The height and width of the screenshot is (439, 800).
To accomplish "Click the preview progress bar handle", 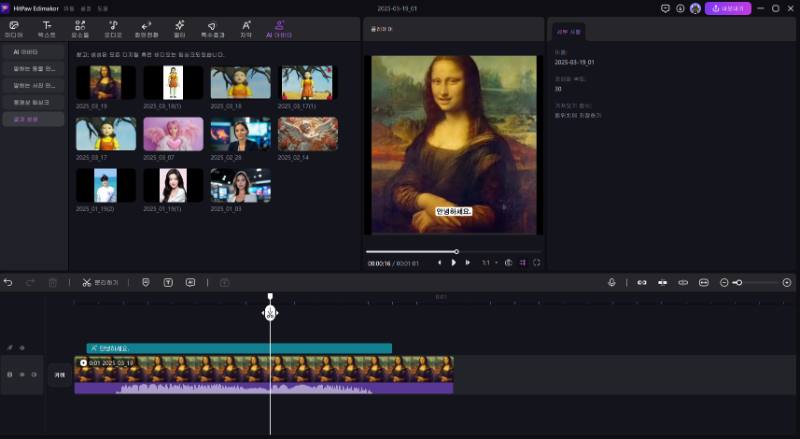I will (456, 252).
